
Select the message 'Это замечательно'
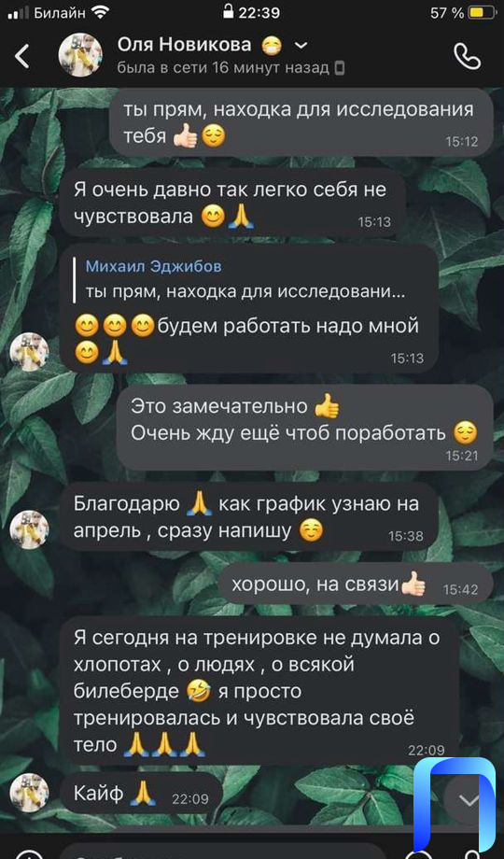(304, 427)
